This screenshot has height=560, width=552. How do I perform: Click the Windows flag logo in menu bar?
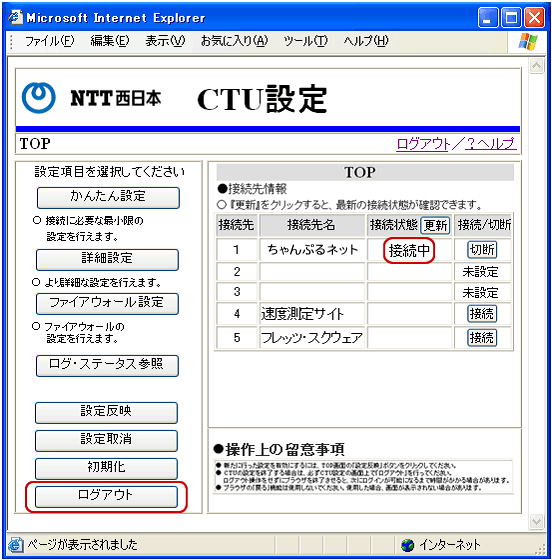pos(528,41)
